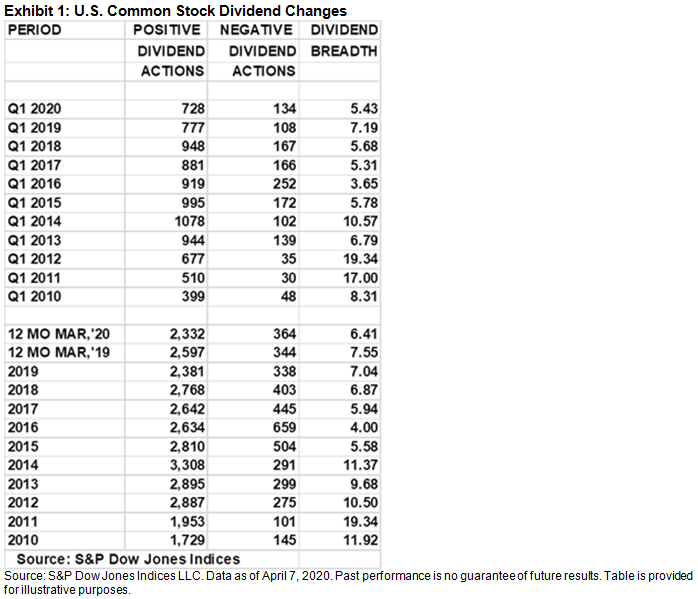Select the Q1 2010 row label

(35, 296)
